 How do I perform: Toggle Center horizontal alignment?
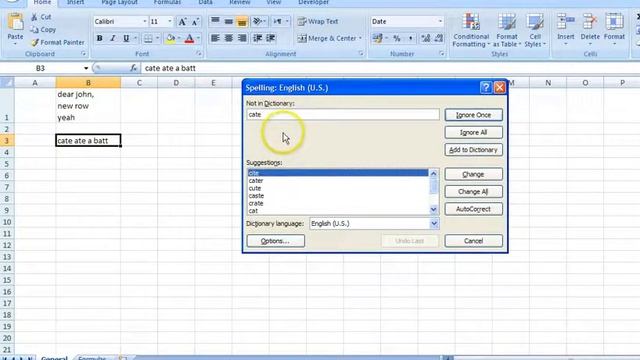click(x=229, y=38)
